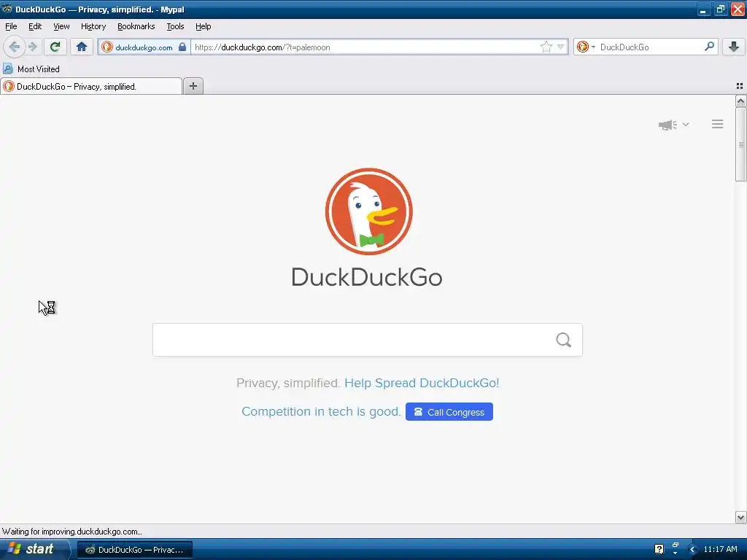
Task: Open the Windows Start menu
Action: click(34, 549)
